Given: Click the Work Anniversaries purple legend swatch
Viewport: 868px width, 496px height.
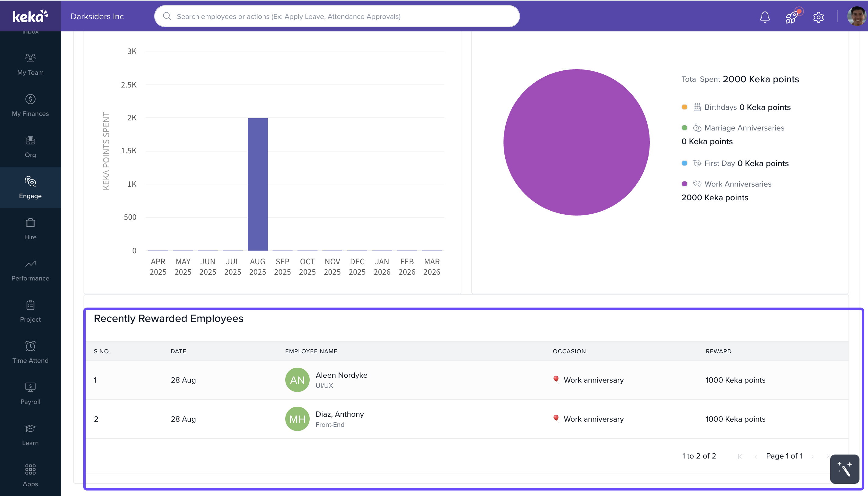Looking at the screenshot, I should [x=685, y=184].
